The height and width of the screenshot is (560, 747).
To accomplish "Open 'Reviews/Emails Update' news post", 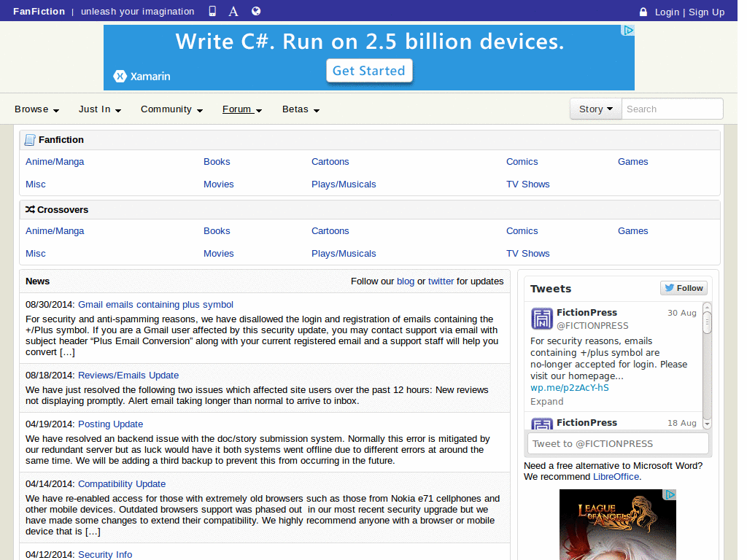I will point(128,376).
